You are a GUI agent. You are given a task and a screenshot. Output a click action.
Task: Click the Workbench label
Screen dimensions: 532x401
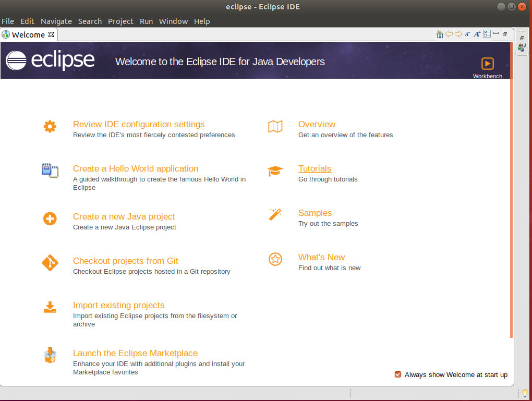point(488,76)
